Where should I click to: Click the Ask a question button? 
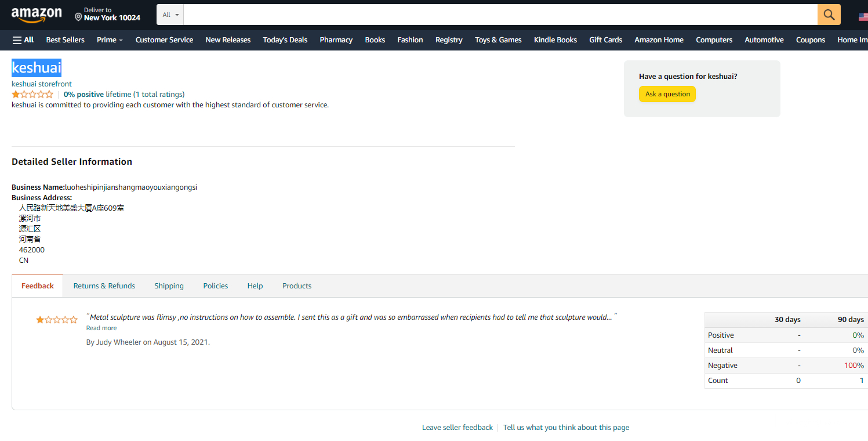[x=667, y=94]
